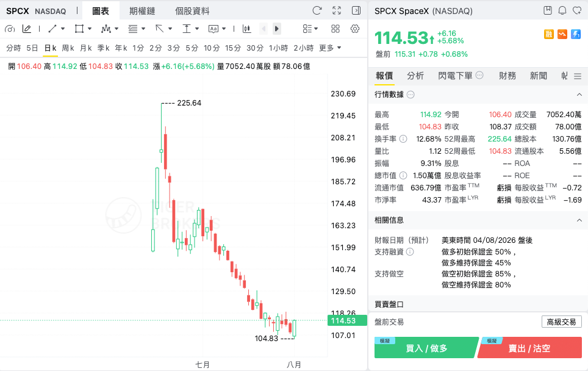Open chart settings gear
Screen dimensions: 588x371
[x=355, y=29]
